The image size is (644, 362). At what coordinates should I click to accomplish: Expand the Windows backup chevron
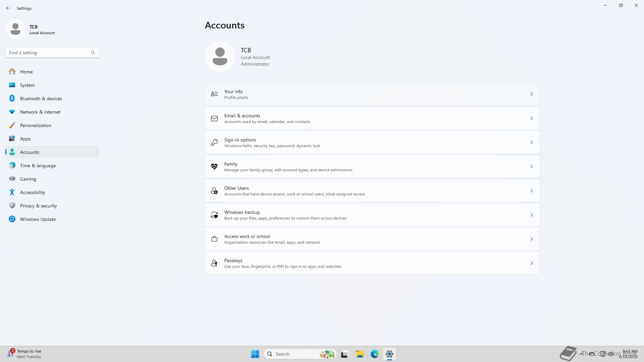(531, 215)
